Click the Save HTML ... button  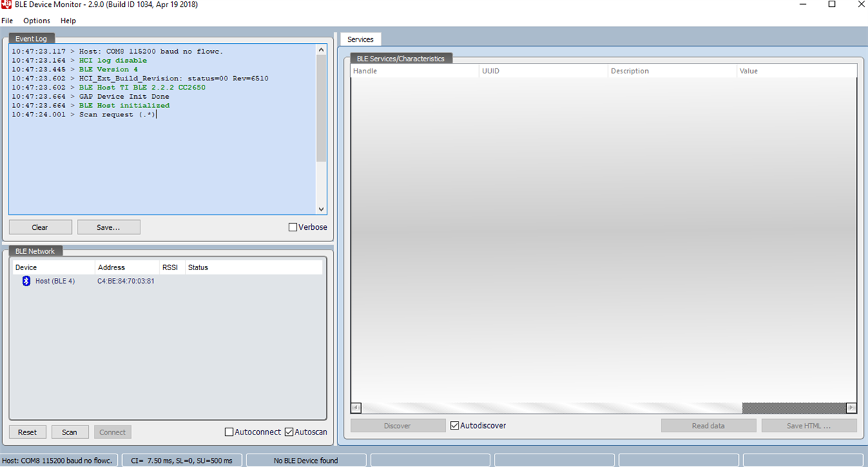click(809, 425)
